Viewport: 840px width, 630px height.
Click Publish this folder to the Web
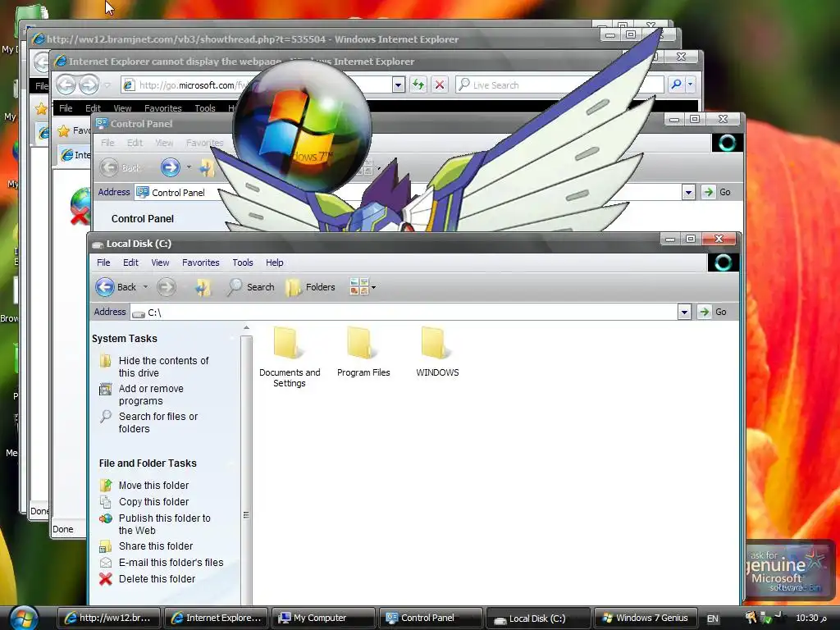click(164, 524)
